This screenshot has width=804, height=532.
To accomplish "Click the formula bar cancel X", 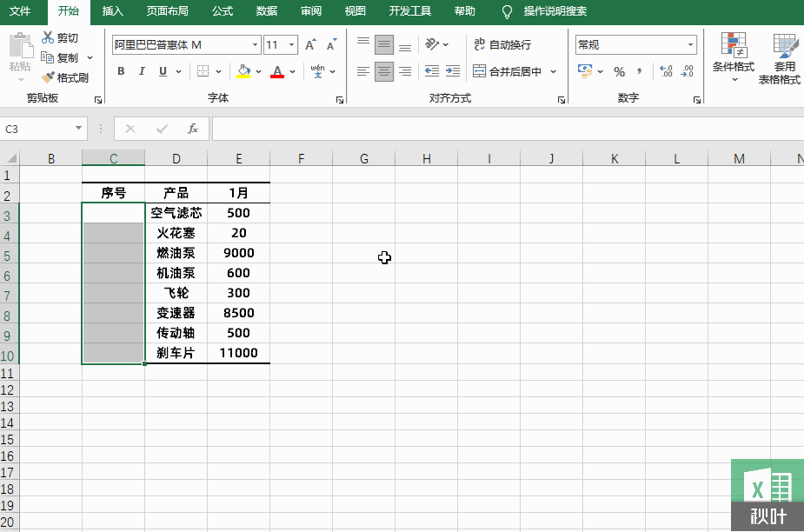I will (x=130, y=129).
